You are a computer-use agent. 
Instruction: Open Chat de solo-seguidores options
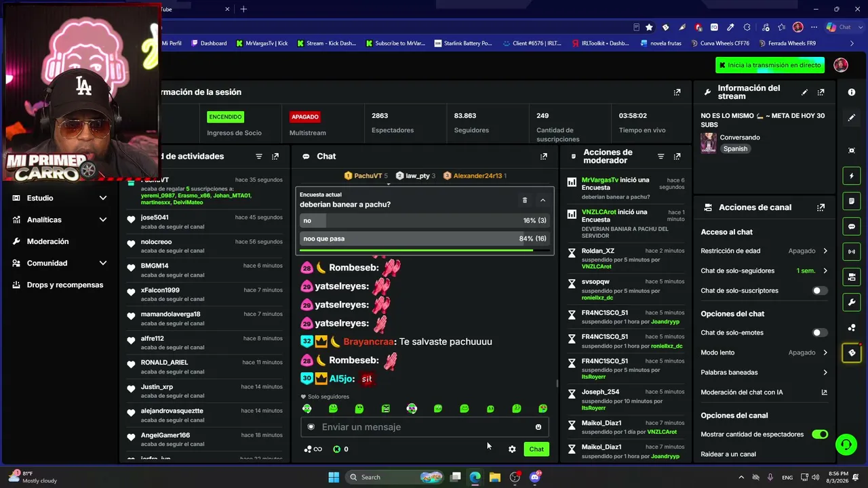[764, 270]
